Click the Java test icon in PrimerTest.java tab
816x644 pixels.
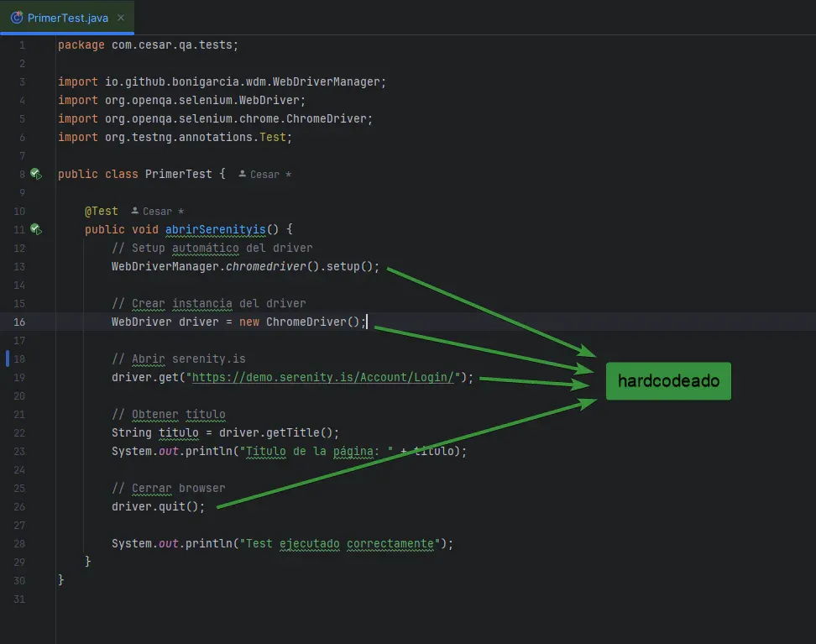click(x=15, y=15)
